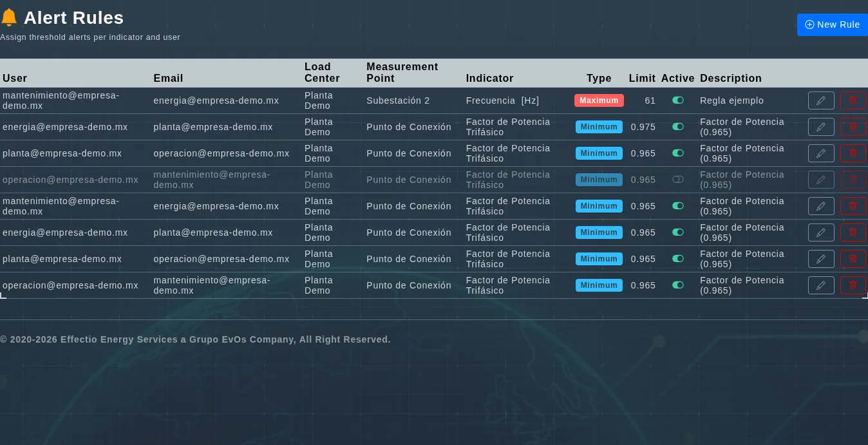The image size is (868, 445).
Task: Delete the disabled operacion@empresa-demo.mx rule
Action: tap(853, 180)
